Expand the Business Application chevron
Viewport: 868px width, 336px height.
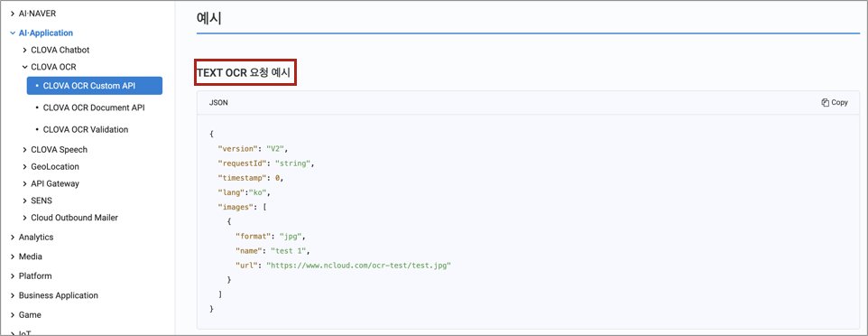(12, 295)
